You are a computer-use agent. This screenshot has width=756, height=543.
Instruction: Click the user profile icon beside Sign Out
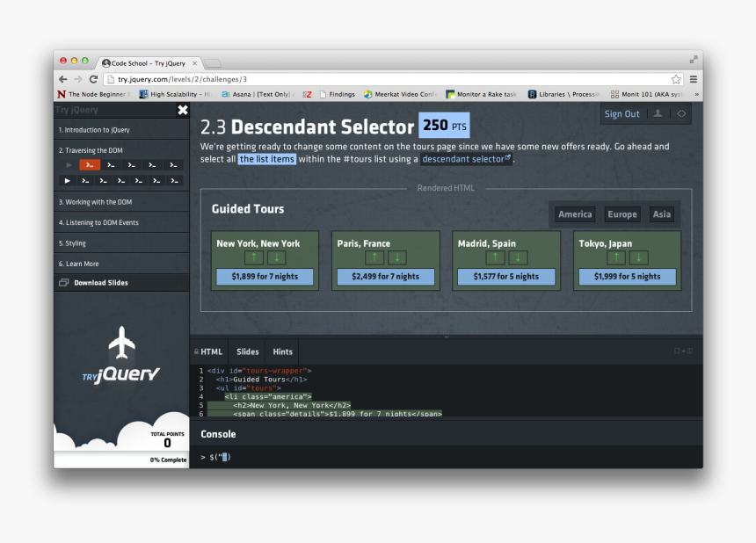click(x=658, y=113)
